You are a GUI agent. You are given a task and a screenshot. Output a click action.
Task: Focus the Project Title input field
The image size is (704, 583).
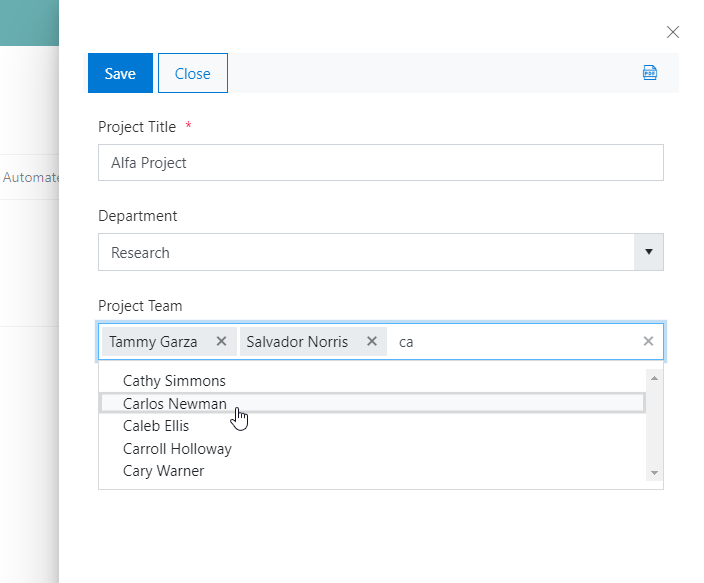click(x=380, y=162)
